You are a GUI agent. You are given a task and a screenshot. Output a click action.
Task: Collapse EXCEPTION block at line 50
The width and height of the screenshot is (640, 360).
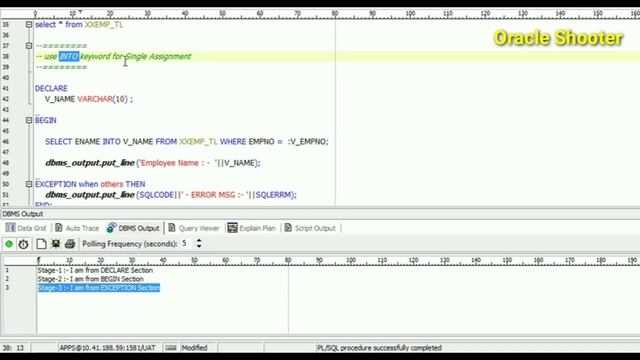point(29,184)
